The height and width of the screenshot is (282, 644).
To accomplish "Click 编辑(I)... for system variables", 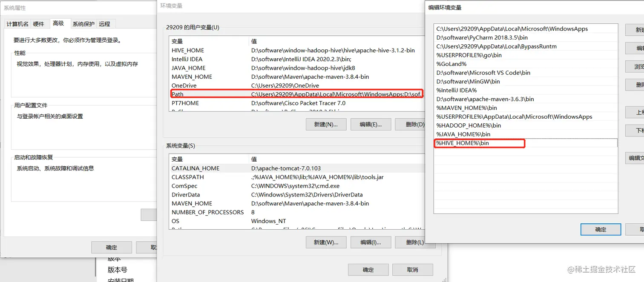I will pos(371,242).
